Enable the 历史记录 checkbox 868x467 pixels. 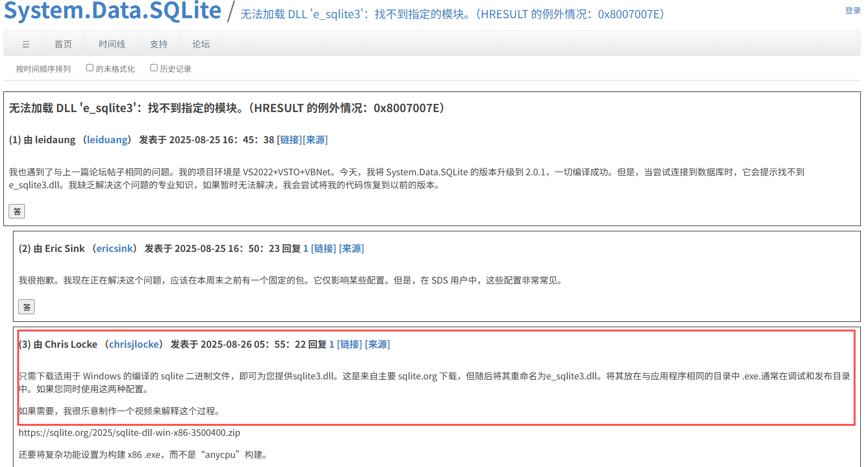tap(153, 67)
